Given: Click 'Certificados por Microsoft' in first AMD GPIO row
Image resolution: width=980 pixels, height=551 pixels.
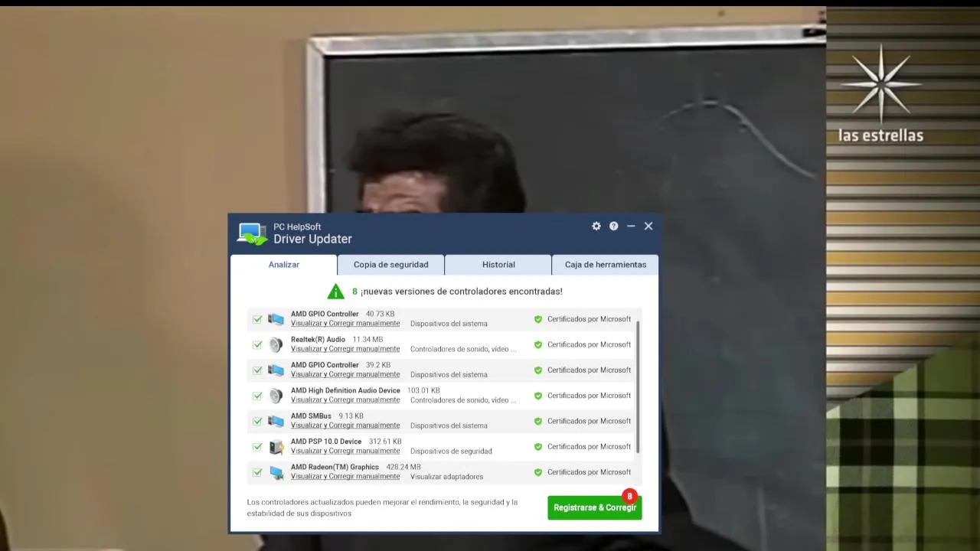Looking at the screenshot, I should [x=589, y=319].
